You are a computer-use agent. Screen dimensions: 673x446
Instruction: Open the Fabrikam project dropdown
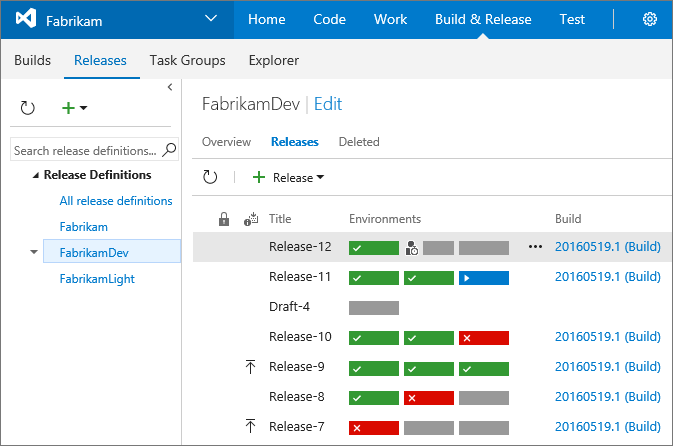tap(210, 19)
